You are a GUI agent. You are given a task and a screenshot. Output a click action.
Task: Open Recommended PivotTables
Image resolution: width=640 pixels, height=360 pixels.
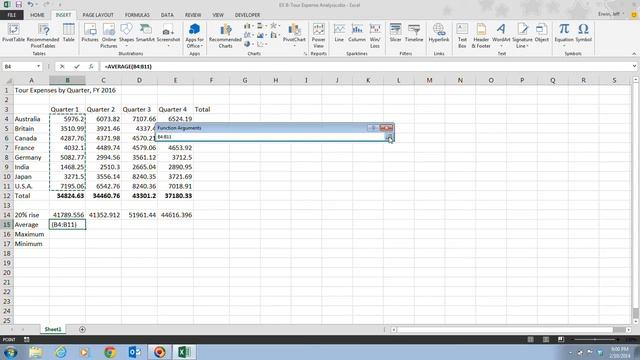[x=43, y=36]
